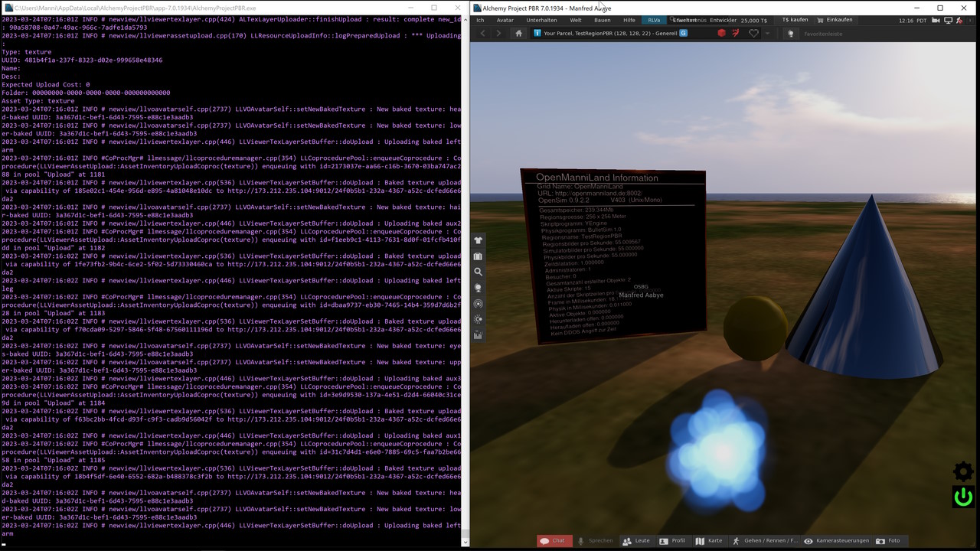
Task: Click the console window vertical scrollbar
Action: point(465,275)
